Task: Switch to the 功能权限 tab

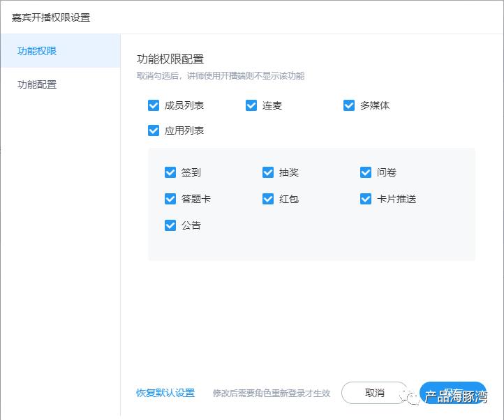Action: (x=60, y=51)
